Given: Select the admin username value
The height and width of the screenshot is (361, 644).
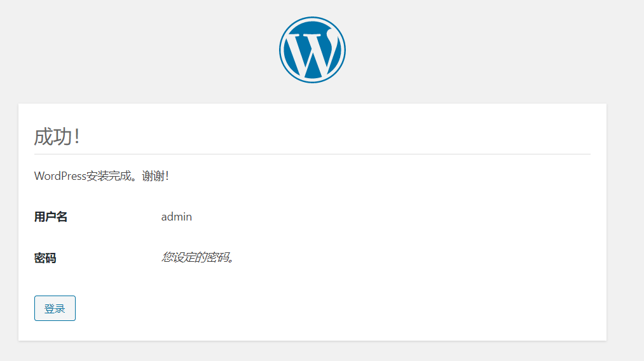Looking at the screenshot, I should tap(176, 217).
